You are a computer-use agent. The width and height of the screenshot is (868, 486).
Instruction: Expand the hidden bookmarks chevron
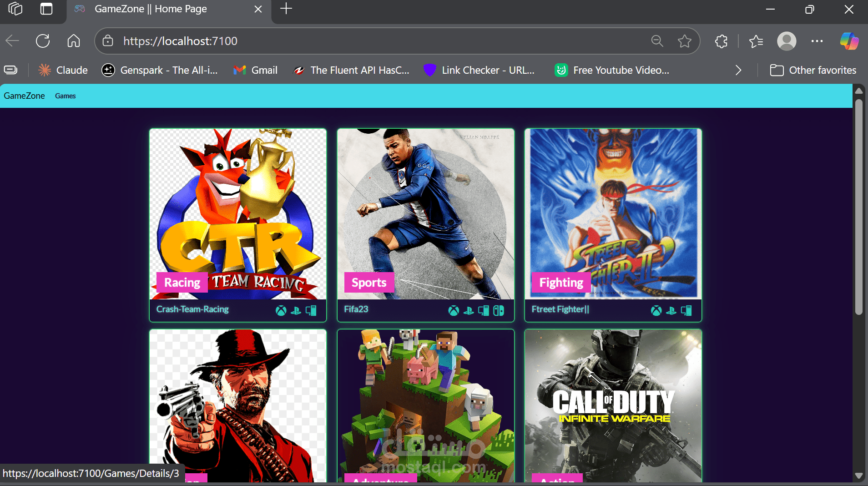(737, 70)
